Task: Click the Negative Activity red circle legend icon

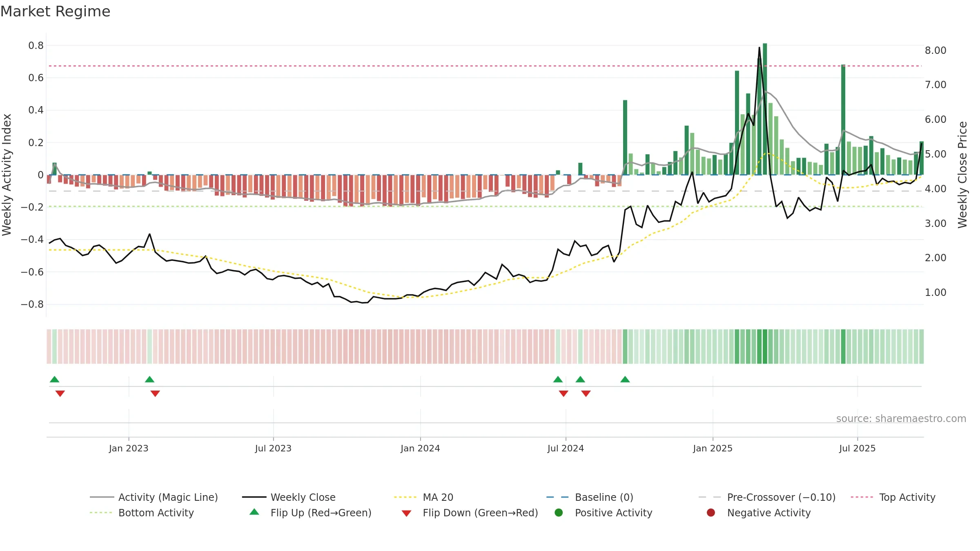Action: coord(711,512)
